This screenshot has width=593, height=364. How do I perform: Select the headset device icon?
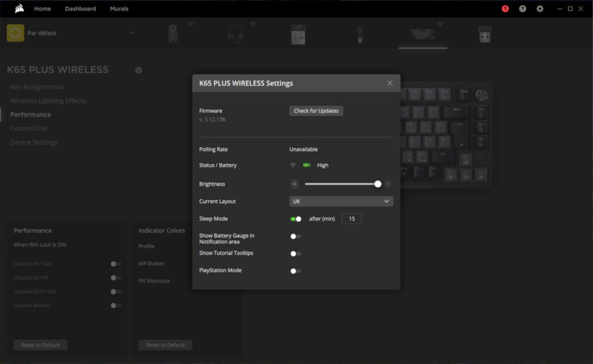(236, 34)
